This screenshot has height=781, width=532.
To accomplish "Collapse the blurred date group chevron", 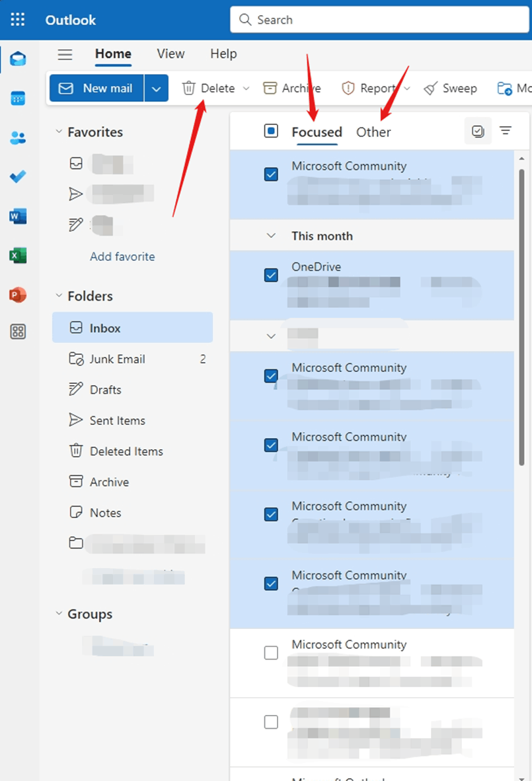I will point(271,336).
